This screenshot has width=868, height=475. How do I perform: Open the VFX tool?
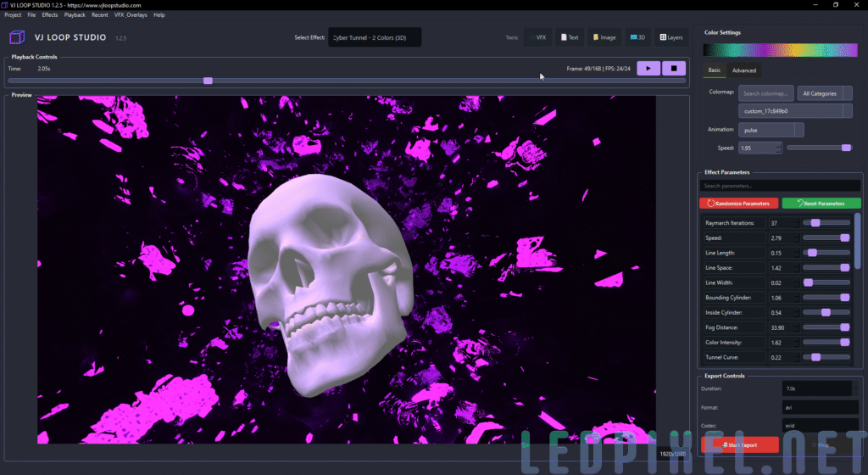pos(538,37)
